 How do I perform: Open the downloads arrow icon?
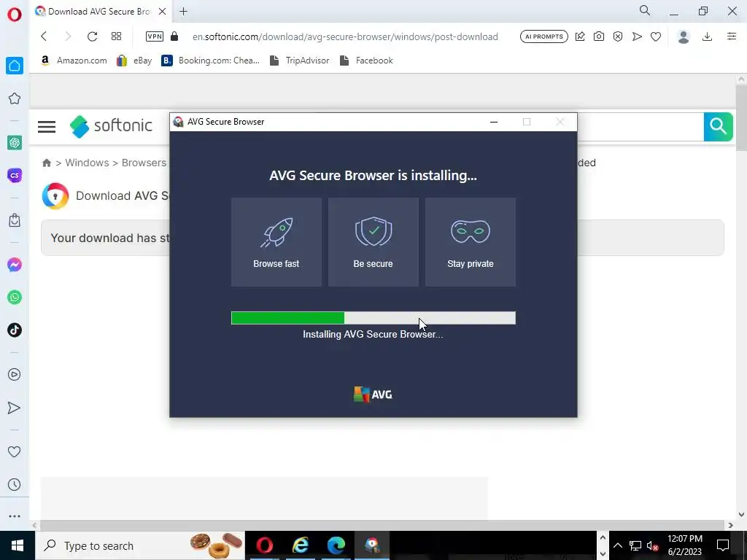click(x=708, y=36)
